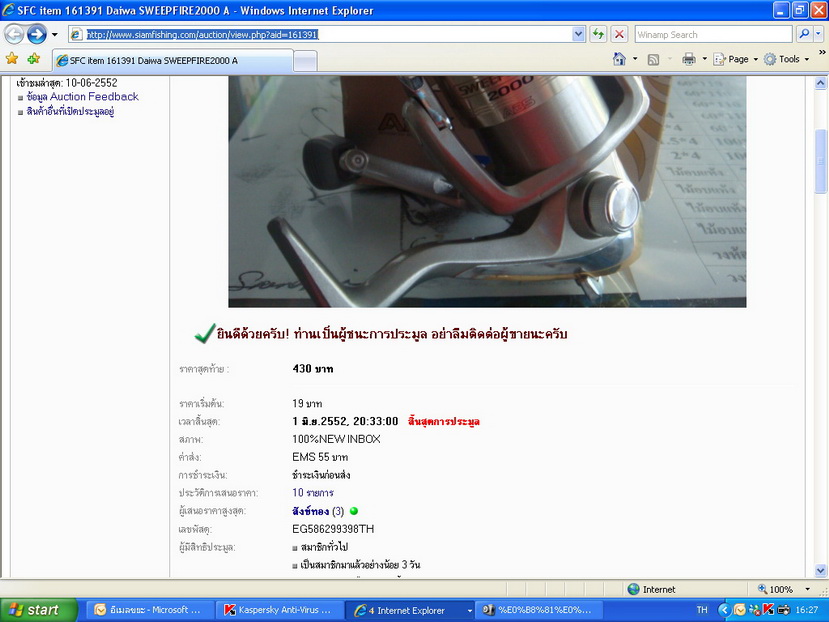Click the search magnifier icon

click(x=804, y=34)
